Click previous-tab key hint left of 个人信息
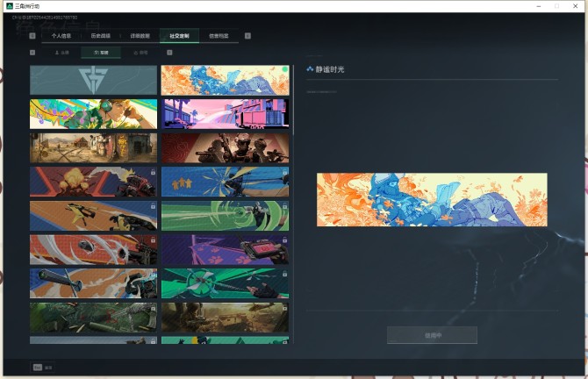Image resolution: width=588 pixels, height=379 pixels. 32,36
